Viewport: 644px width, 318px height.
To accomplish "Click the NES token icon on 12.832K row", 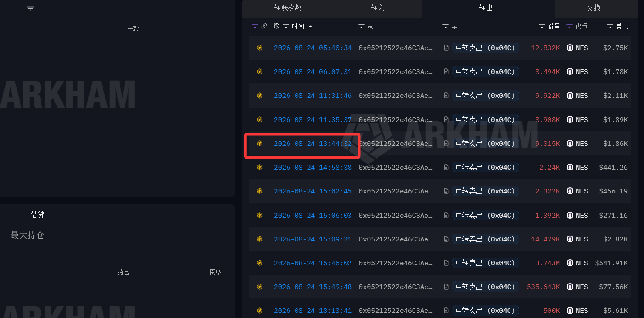I will point(570,48).
